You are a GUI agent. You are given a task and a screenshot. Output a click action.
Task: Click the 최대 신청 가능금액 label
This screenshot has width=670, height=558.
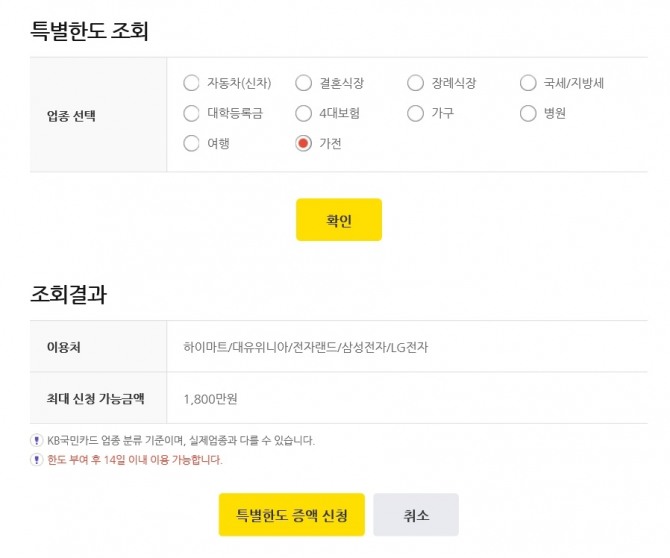click(96, 399)
